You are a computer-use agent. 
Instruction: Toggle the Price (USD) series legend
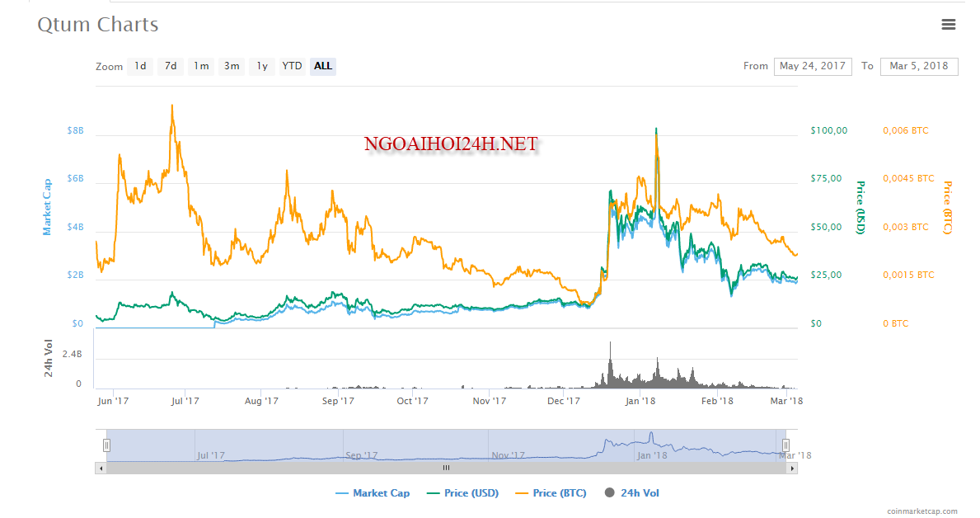click(x=462, y=493)
